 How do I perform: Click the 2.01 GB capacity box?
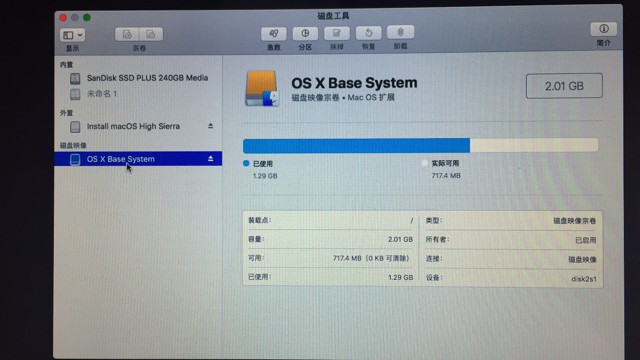coord(564,86)
